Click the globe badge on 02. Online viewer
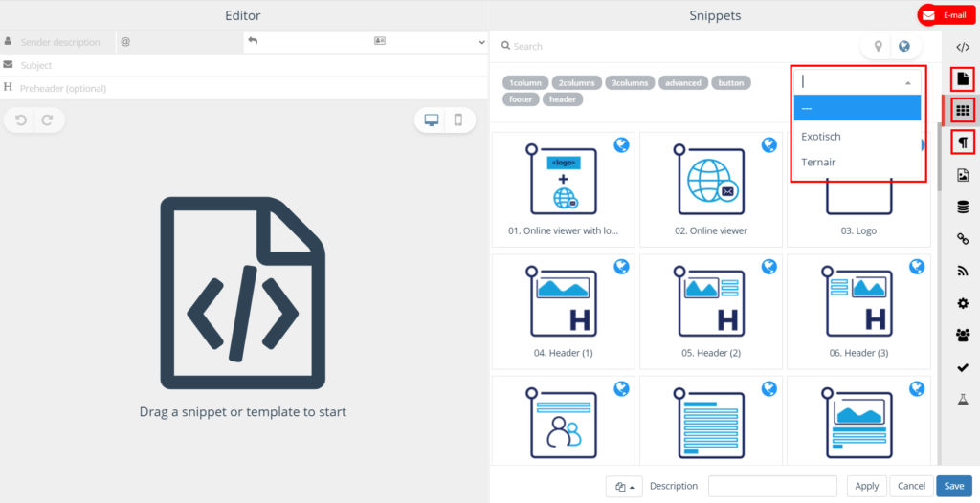 [x=768, y=145]
